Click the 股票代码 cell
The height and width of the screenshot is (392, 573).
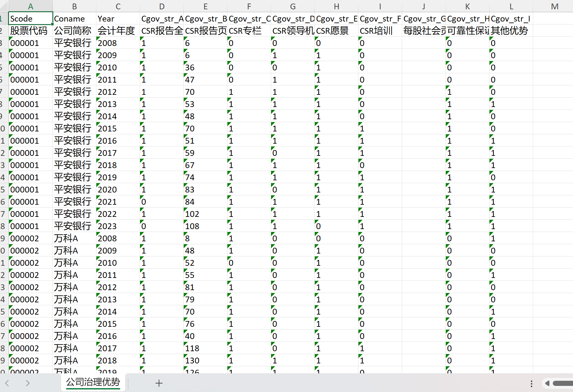(31, 31)
